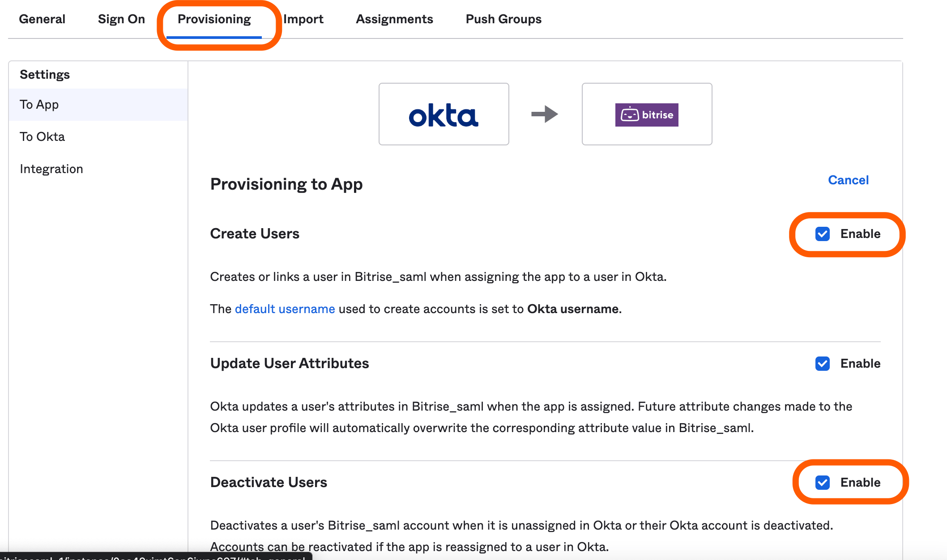Select To App in Settings sidebar
This screenshot has height=560, width=947.
(x=39, y=105)
